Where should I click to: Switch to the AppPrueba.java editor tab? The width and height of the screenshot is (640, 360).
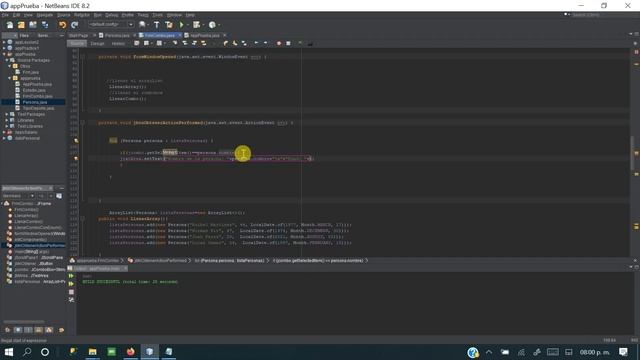(x=204, y=36)
